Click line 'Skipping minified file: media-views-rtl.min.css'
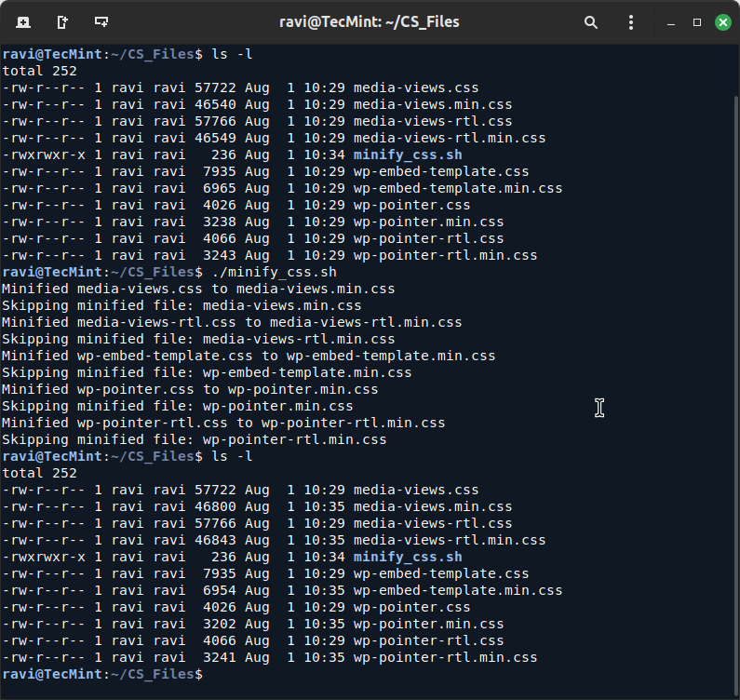Viewport: 740px width, 700px height. (198, 340)
